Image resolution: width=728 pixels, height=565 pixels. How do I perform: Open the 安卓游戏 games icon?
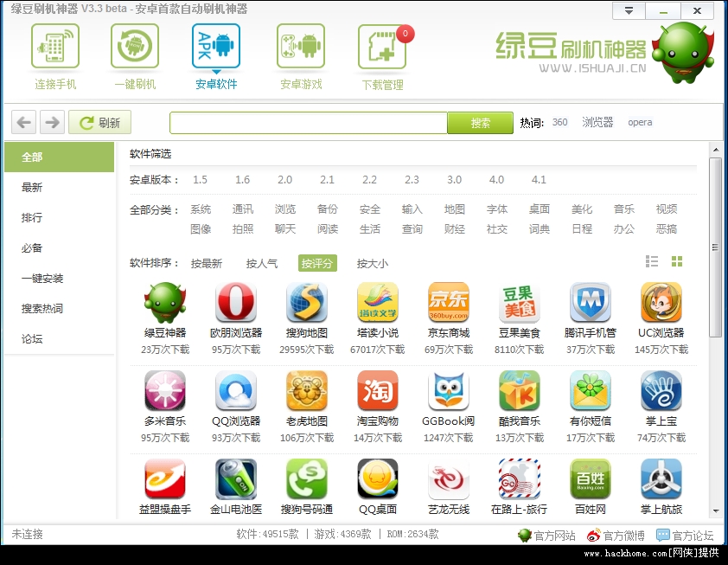[301, 46]
